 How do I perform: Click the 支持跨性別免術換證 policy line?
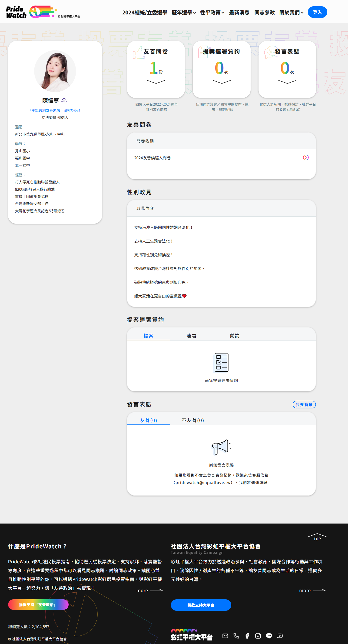click(x=154, y=255)
